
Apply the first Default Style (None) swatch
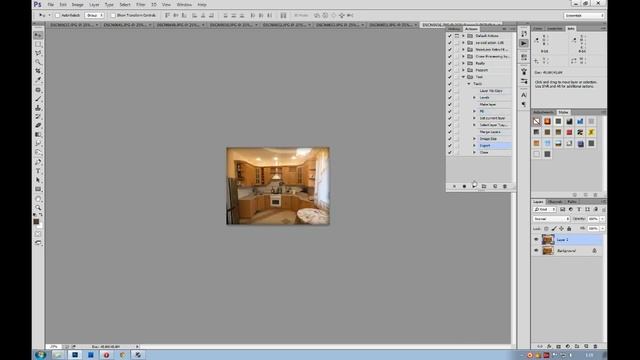point(536,121)
